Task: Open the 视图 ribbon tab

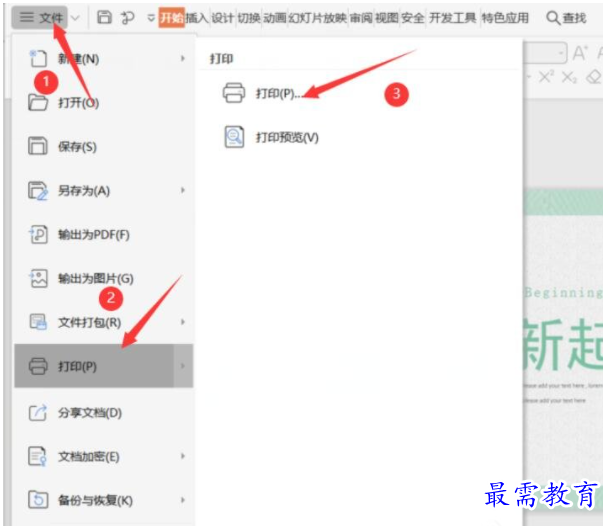Action: [x=387, y=18]
